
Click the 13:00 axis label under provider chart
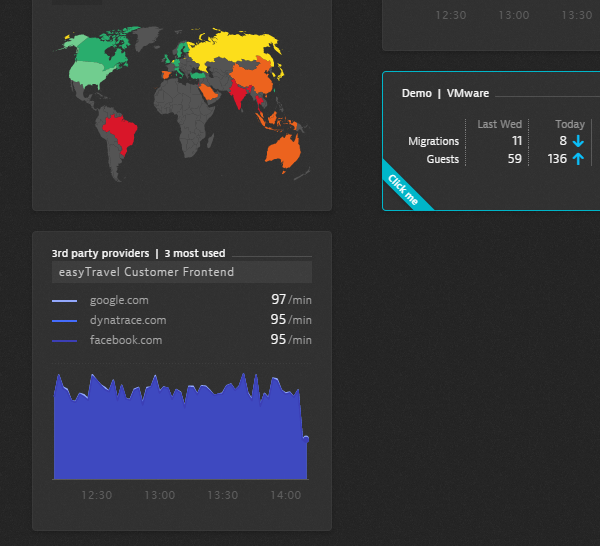coord(160,495)
